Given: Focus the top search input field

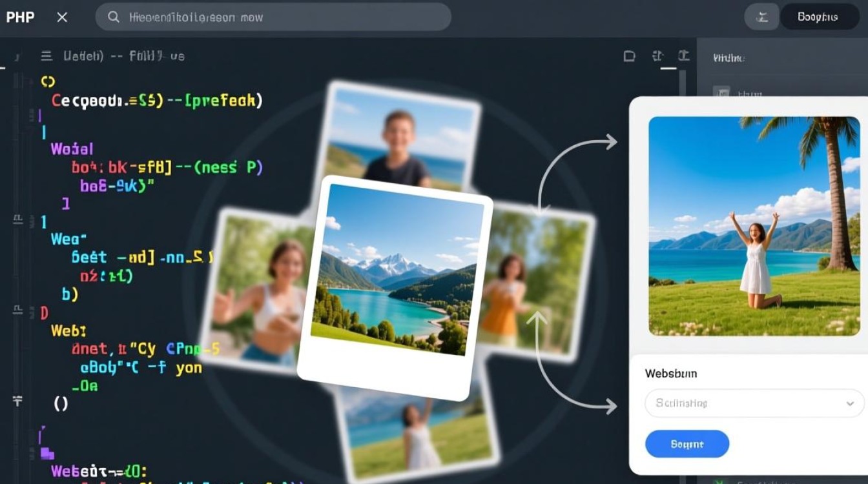Looking at the screenshot, I should [278, 17].
